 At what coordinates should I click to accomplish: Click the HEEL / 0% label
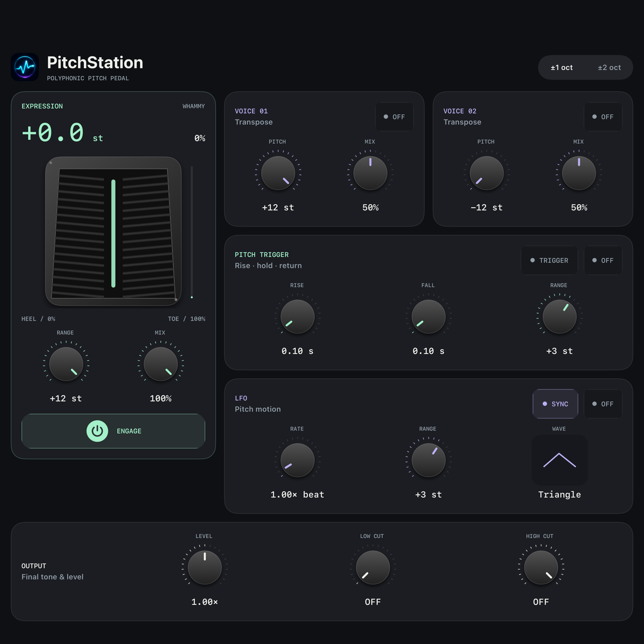coord(38,319)
